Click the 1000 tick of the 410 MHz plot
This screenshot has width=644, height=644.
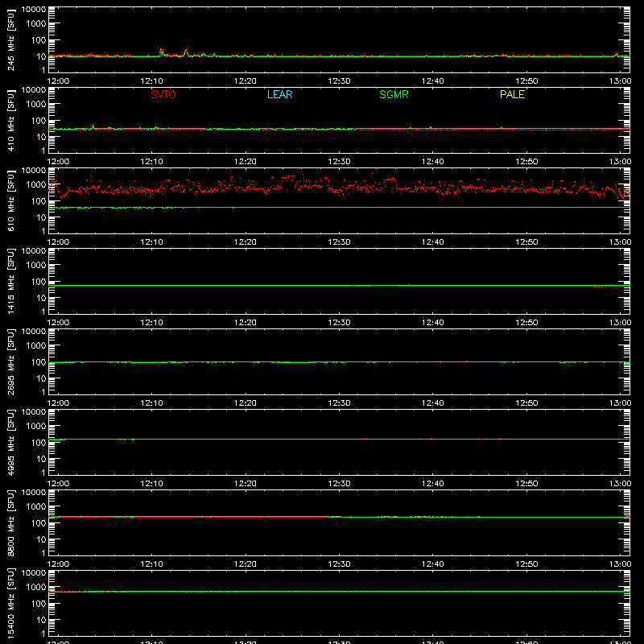point(36,105)
